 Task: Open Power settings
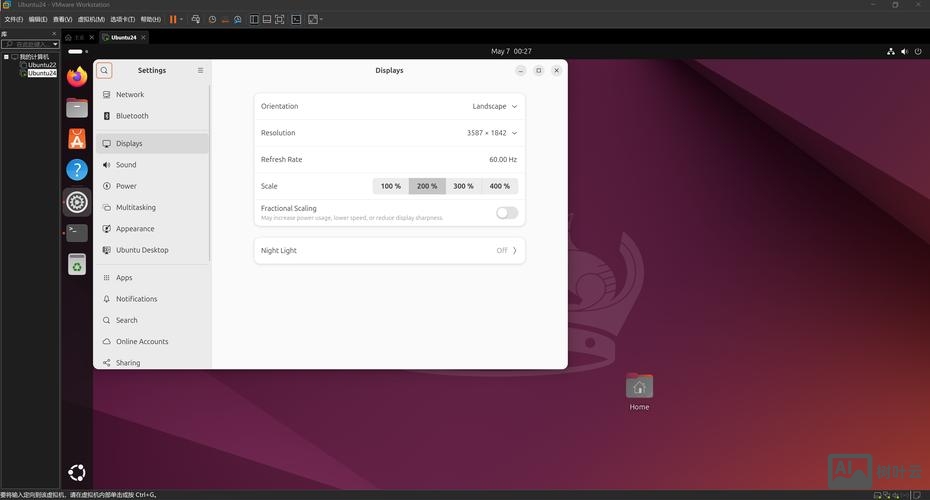tap(152, 186)
